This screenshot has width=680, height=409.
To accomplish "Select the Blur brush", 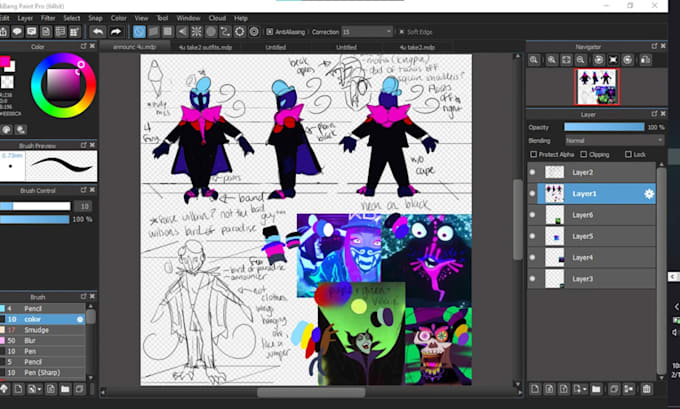I will [x=42, y=340].
